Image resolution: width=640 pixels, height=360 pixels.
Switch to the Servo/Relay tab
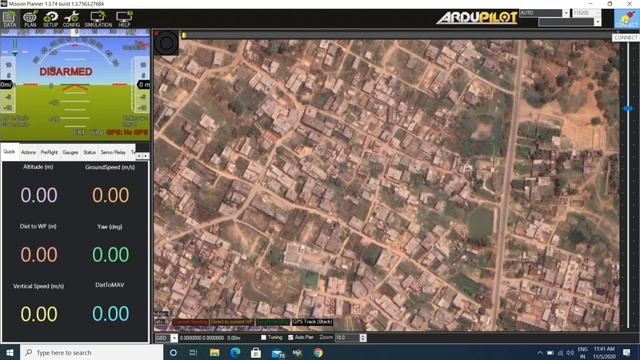tap(113, 152)
